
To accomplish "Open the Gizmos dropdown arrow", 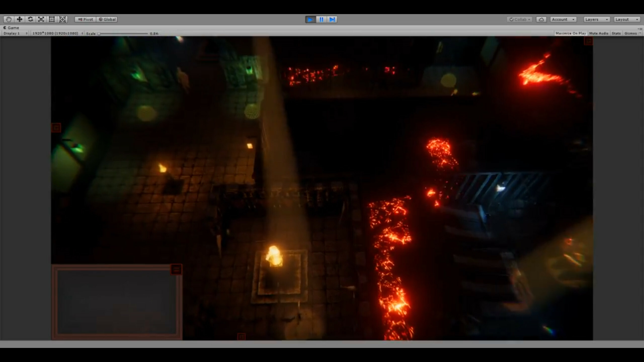I will [640, 33].
